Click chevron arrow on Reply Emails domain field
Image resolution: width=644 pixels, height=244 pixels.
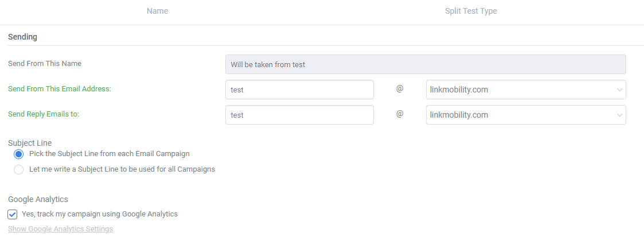(x=619, y=115)
